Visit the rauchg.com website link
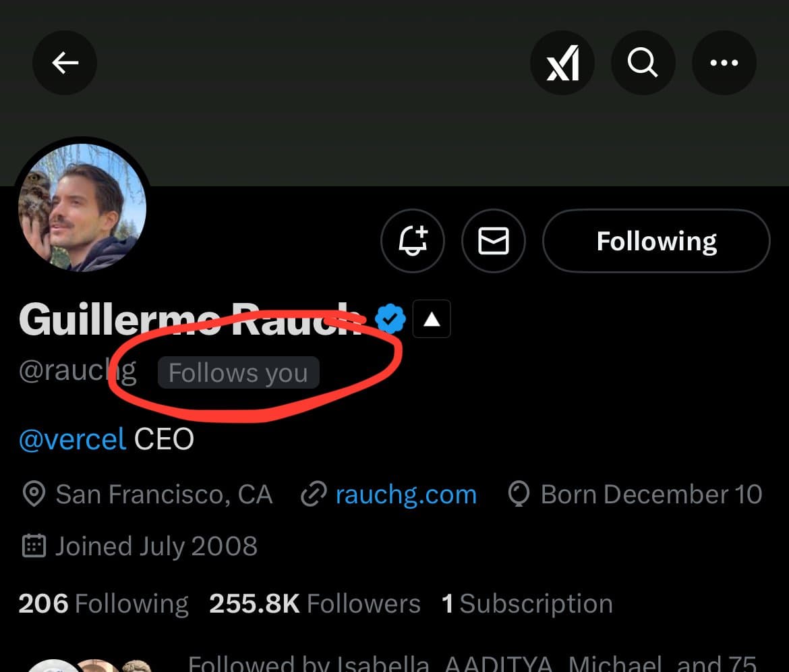The image size is (789, 672). click(x=406, y=495)
